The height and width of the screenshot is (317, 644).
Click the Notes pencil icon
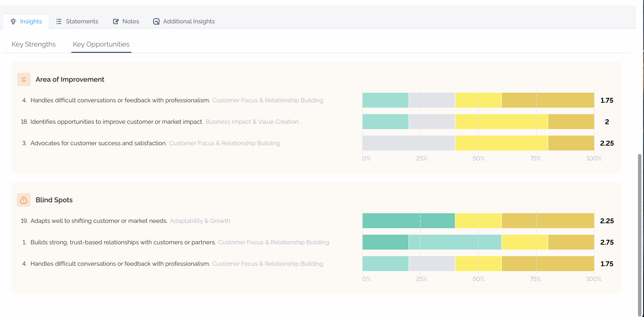click(x=116, y=21)
